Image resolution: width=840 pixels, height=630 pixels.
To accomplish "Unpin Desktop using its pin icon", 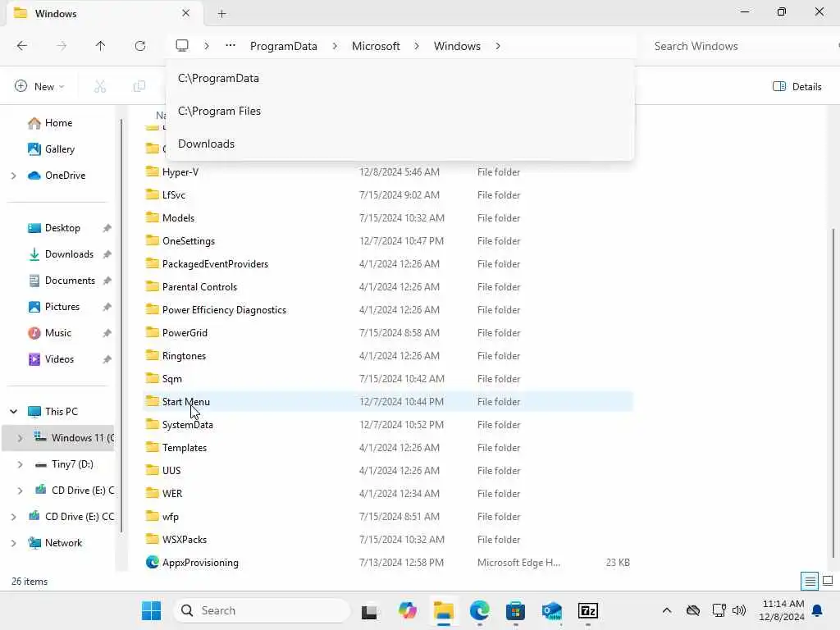I will pos(107,228).
